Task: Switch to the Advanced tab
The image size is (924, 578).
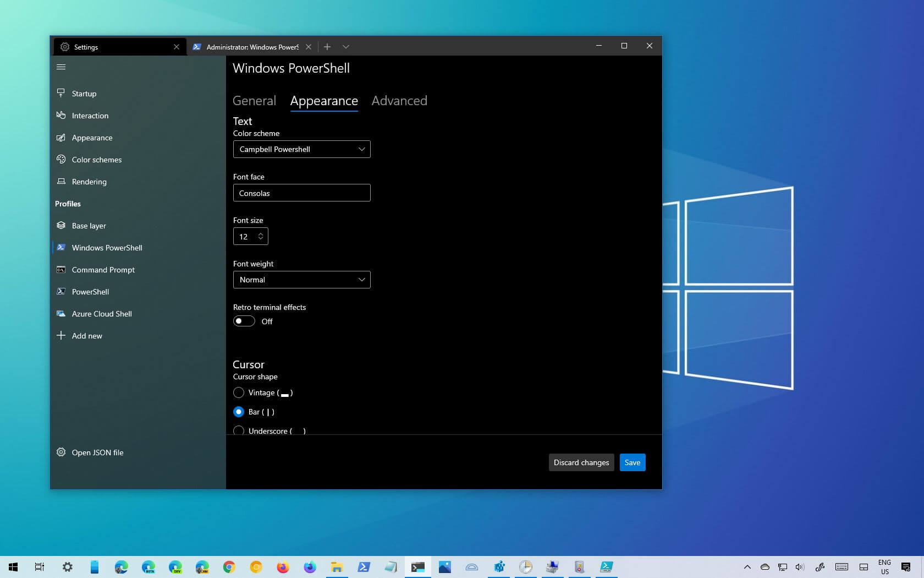Action: [399, 101]
